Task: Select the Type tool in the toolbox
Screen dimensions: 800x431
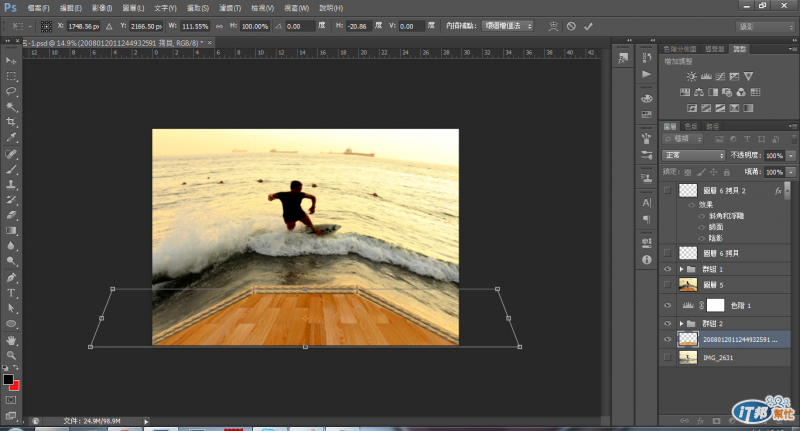Action: pyautogui.click(x=11, y=293)
